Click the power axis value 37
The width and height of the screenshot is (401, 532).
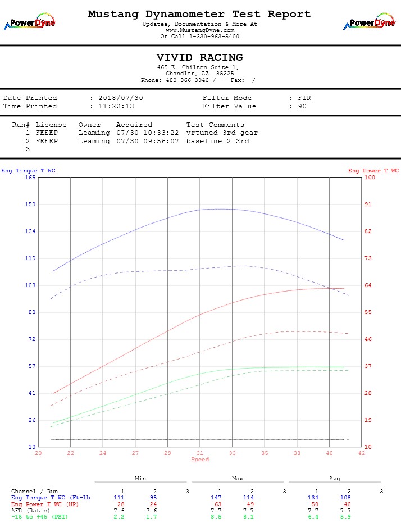368,366
